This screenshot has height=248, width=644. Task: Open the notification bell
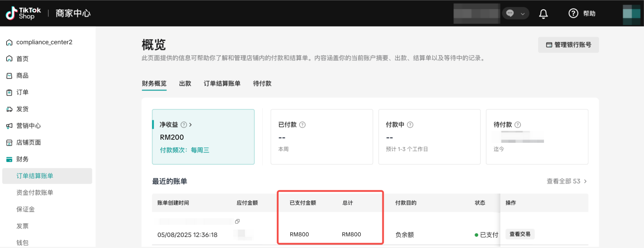pyautogui.click(x=543, y=14)
